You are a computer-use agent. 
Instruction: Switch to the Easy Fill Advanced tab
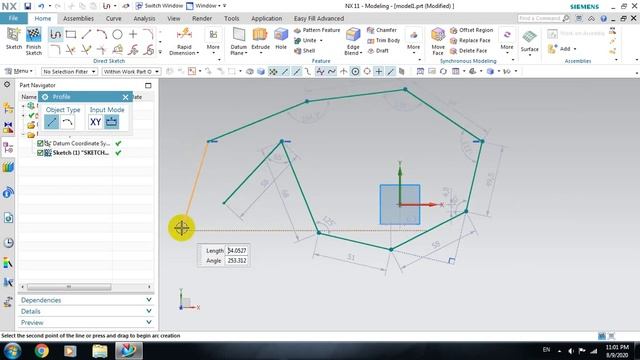click(319, 18)
